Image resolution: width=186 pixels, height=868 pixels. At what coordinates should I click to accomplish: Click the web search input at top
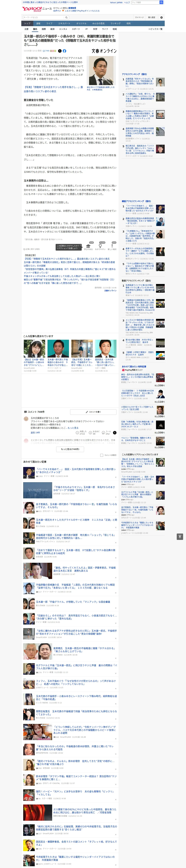click(145, 2)
